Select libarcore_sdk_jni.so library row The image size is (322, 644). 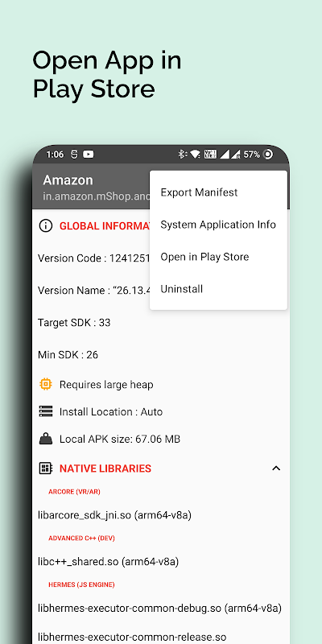(114, 515)
